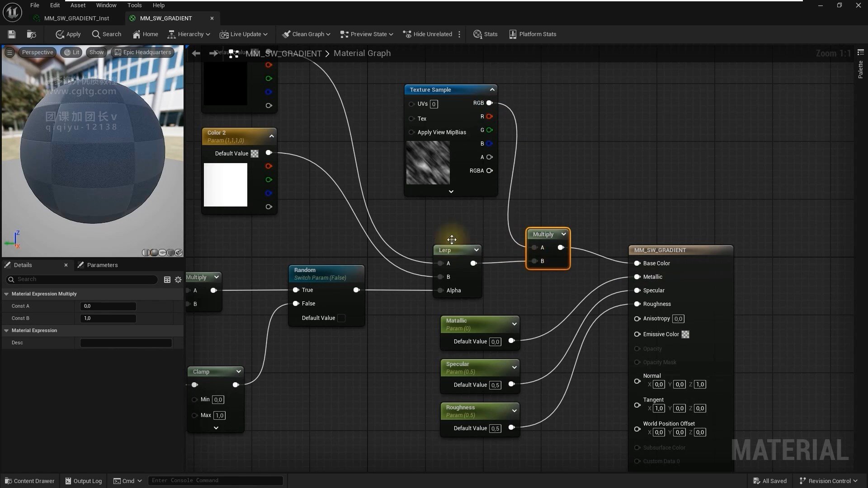Navigate back in the material graph
Viewport: 868px width, 488px height.
[x=196, y=53]
